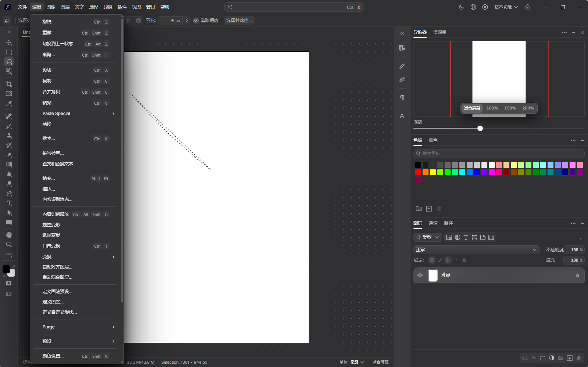588x367 pixels.
Task: Toggle the text layer filter icon
Action: pos(466,237)
